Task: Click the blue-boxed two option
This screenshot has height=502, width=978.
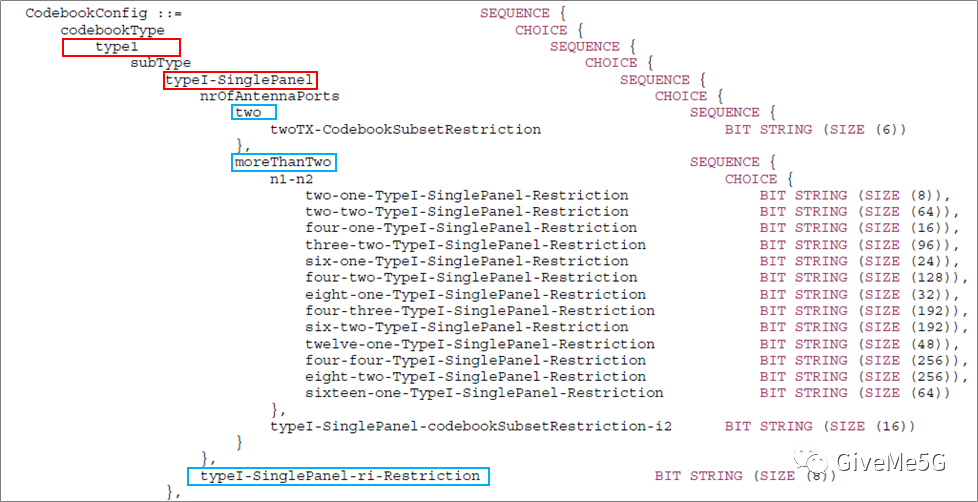Action: (x=253, y=113)
